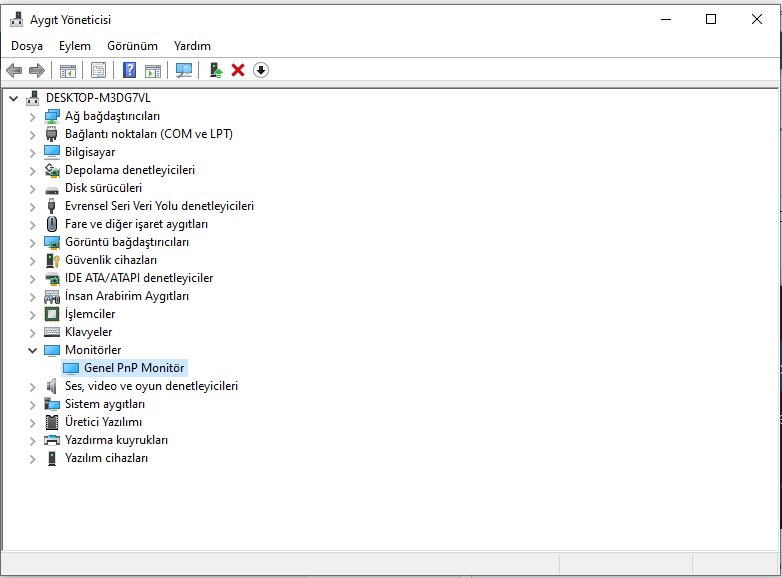
Task: Uninstall the device using the red X icon
Action: pyautogui.click(x=238, y=70)
